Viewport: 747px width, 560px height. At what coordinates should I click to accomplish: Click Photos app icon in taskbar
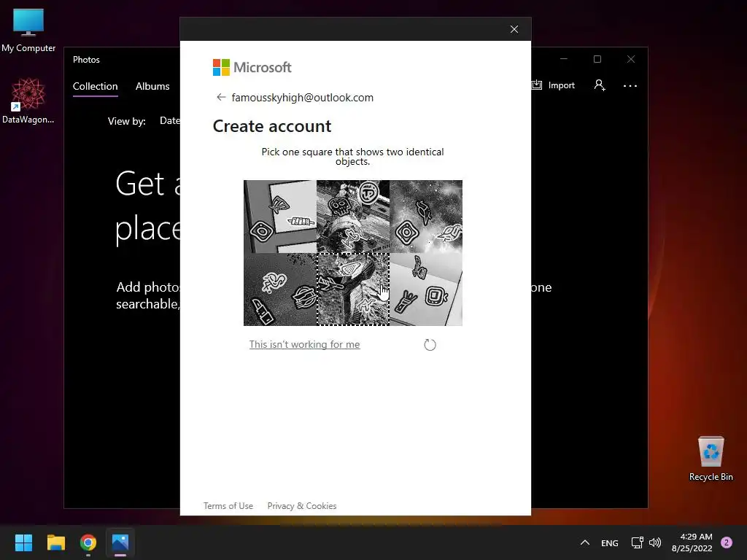120,542
